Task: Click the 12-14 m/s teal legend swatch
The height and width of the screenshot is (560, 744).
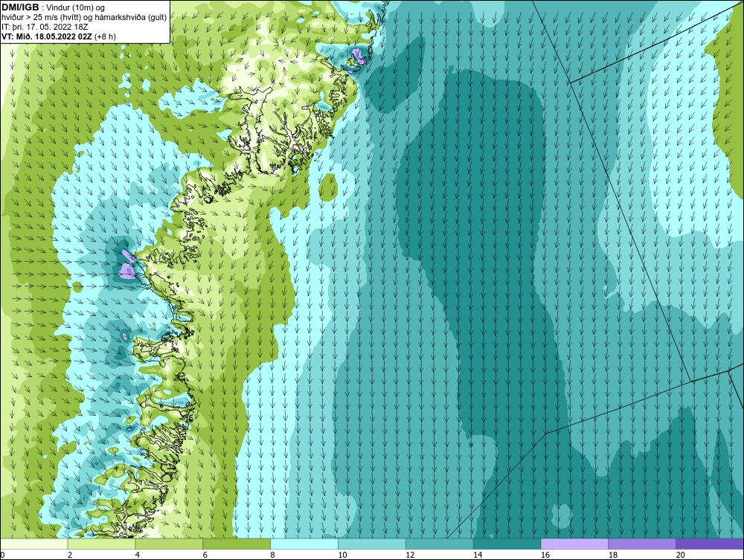Action: point(440,544)
